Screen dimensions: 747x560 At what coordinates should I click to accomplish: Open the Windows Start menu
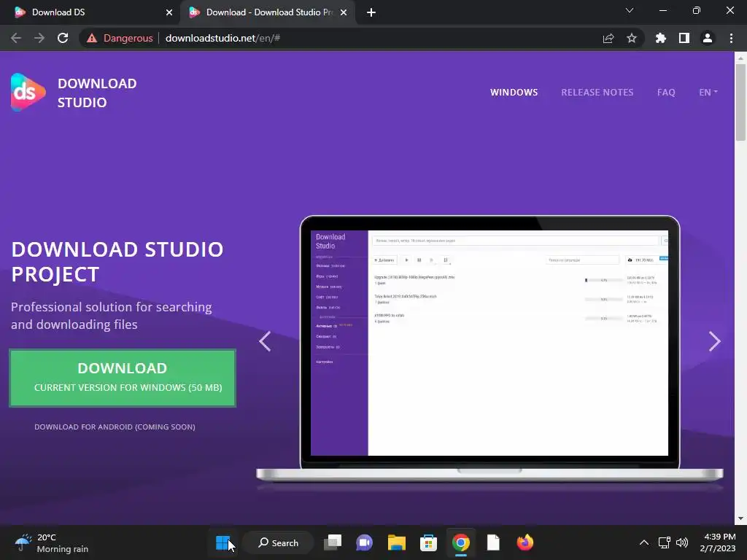pyautogui.click(x=222, y=542)
